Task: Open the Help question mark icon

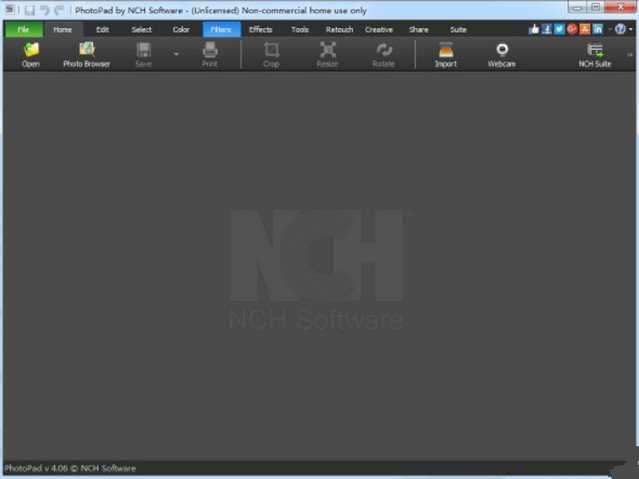Action: [620, 29]
